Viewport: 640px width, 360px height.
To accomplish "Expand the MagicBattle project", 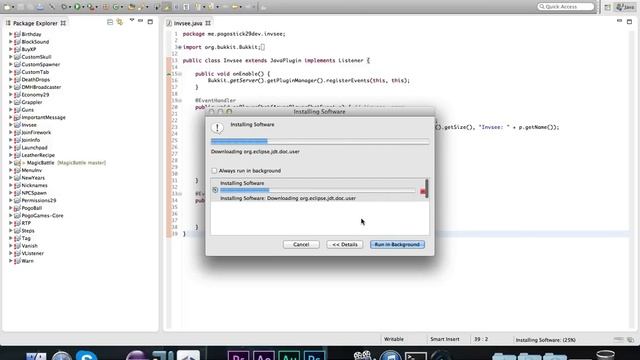I will [x=11, y=162].
